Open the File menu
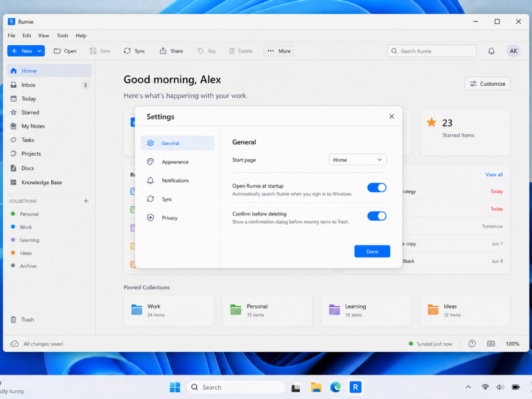Image resolution: width=532 pixels, height=399 pixels. click(x=11, y=35)
